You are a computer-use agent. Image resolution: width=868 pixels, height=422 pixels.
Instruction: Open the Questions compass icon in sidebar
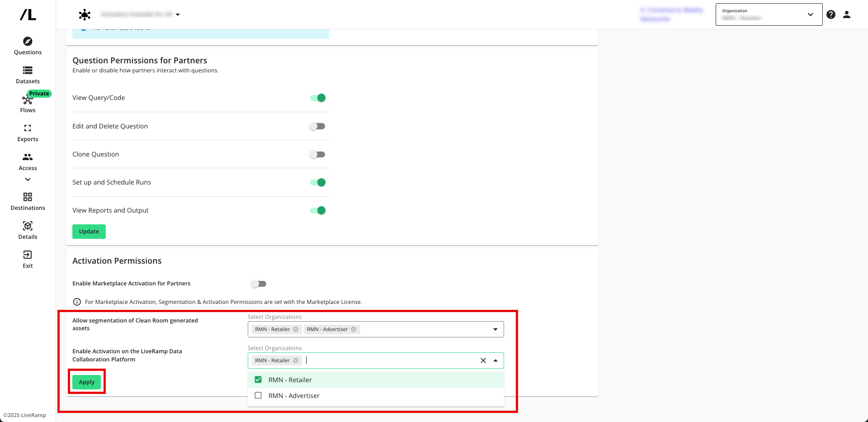(28, 42)
